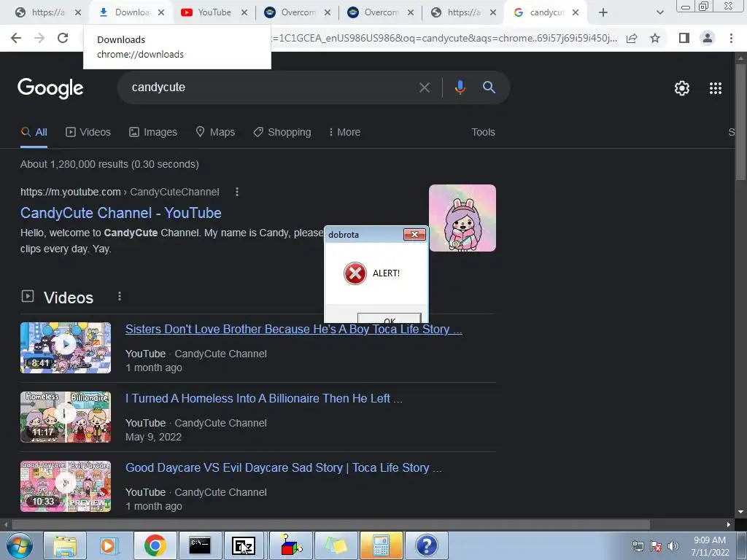Image resolution: width=747 pixels, height=560 pixels.
Task: Open the sticky notes taskbar icon
Action: (x=336, y=545)
